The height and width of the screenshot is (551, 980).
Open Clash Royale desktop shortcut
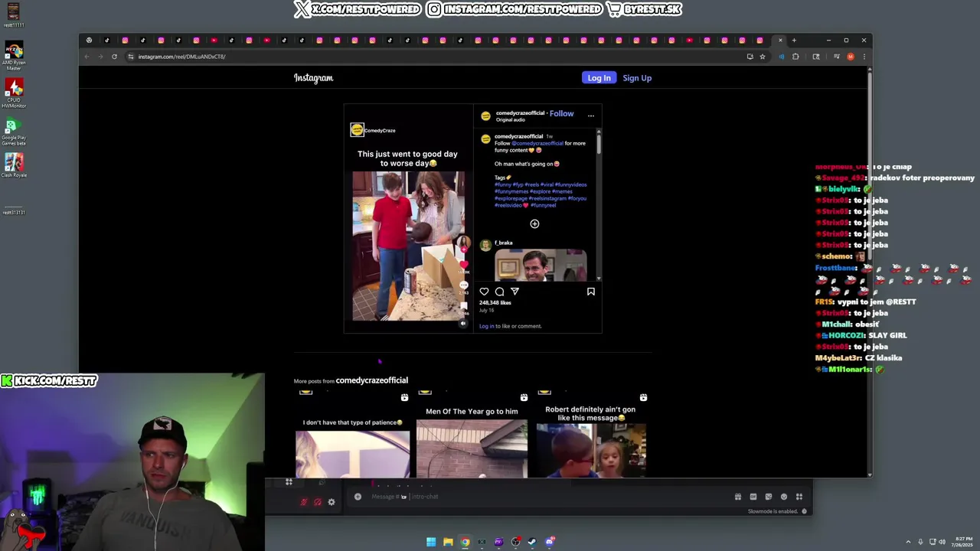tap(14, 165)
